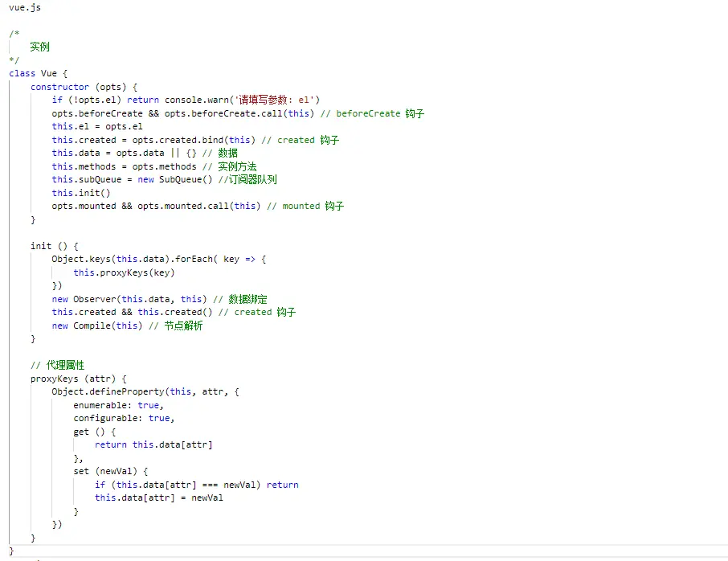Click the 'init () {' method line

(55, 246)
